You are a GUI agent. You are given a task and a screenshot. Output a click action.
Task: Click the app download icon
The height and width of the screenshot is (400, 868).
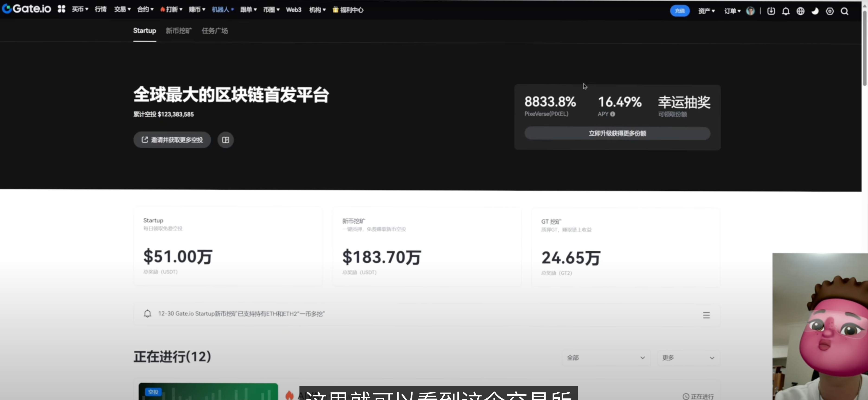(x=771, y=11)
